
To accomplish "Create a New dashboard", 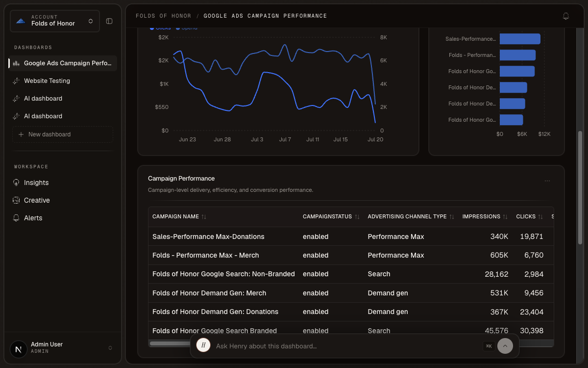I will tap(63, 134).
